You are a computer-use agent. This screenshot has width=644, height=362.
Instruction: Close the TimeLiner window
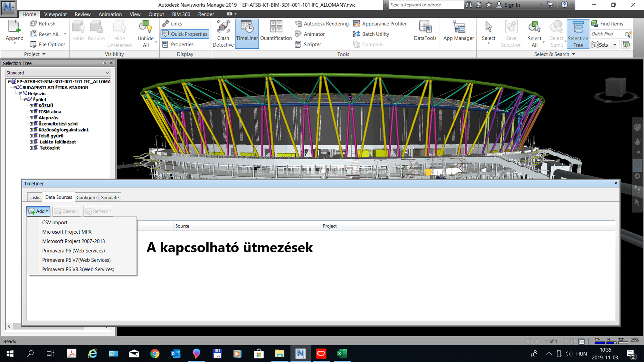tap(616, 183)
